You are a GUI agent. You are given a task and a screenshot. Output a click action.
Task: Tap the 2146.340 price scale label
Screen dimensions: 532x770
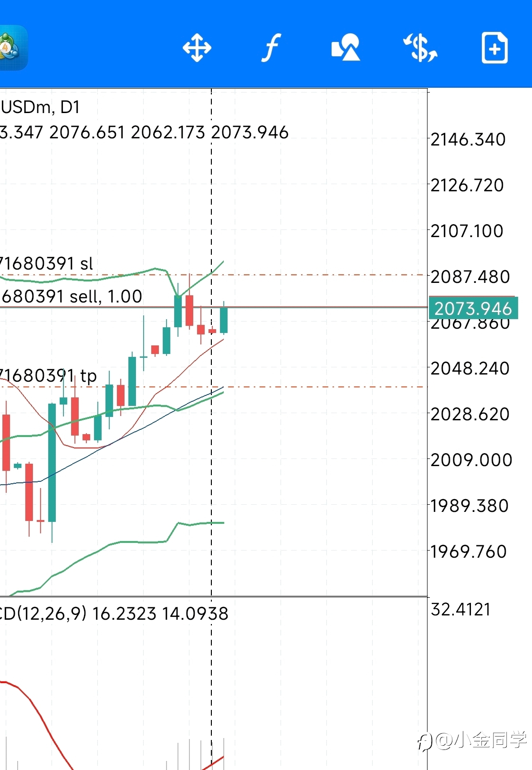tap(468, 139)
